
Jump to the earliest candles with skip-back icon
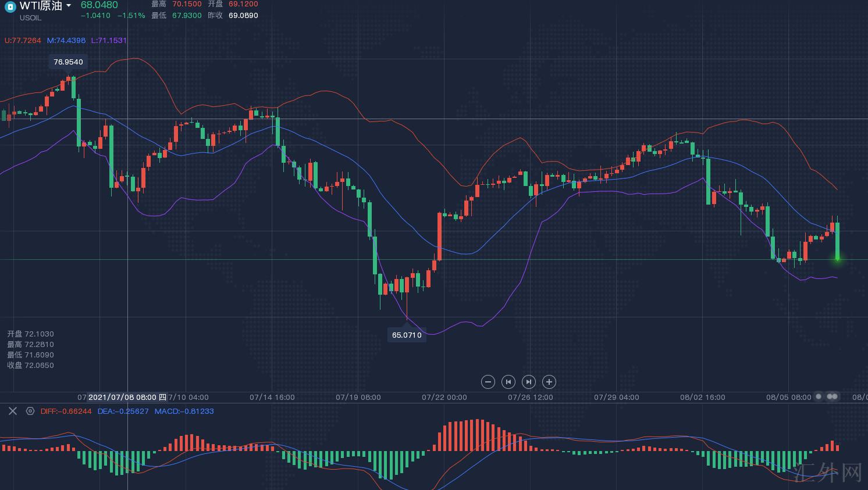click(508, 382)
